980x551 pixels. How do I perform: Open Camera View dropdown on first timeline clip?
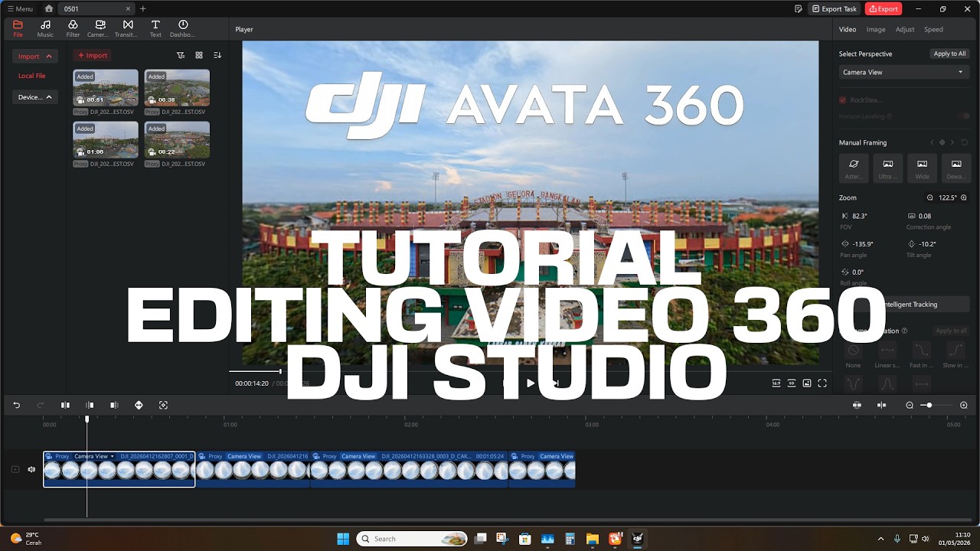pos(93,456)
